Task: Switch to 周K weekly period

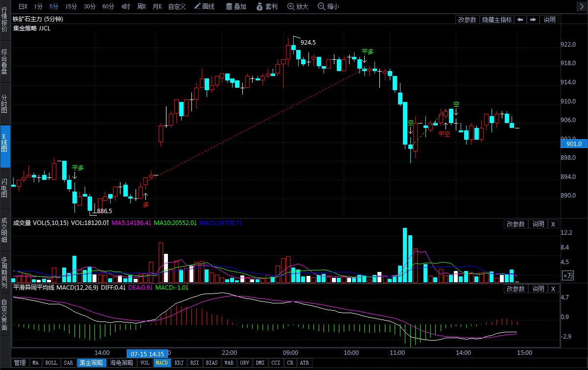Action: (142, 6)
